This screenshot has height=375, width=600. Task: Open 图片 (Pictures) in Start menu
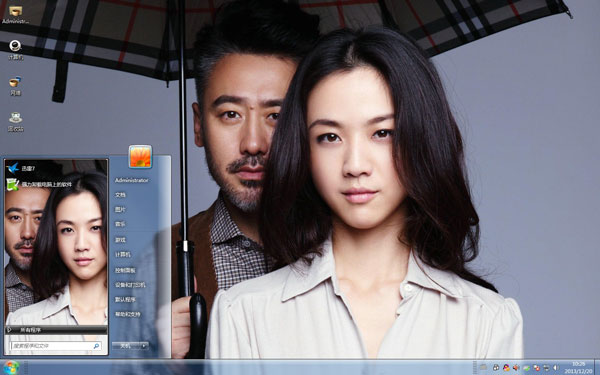(121, 210)
